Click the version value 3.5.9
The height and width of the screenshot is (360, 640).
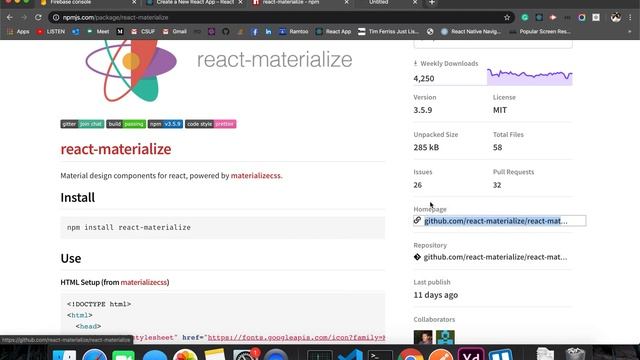click(423, 110)
